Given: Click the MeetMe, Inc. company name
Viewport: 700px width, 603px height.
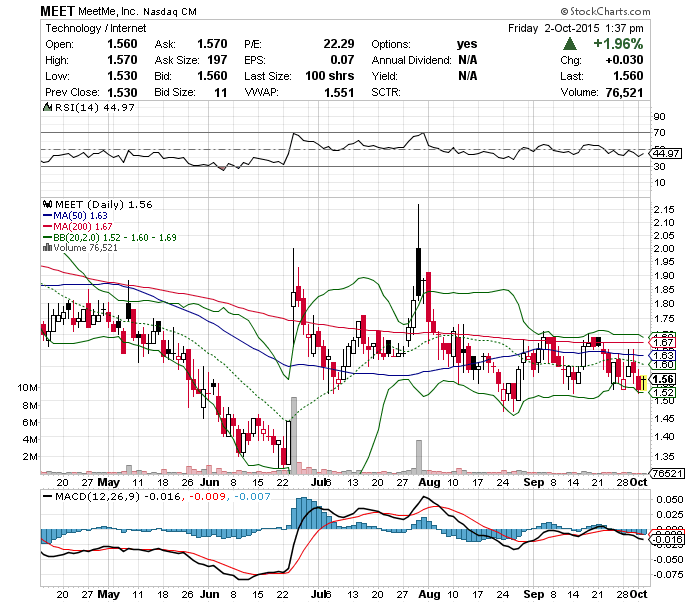Looking at the screenshot, I should tap(108, 11).
